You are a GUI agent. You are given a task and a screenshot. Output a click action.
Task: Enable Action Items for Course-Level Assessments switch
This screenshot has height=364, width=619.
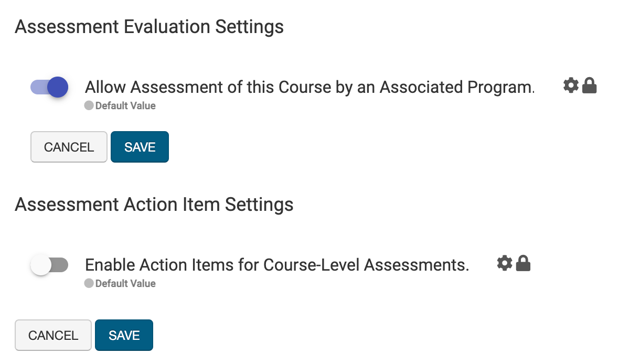click(x=49, y=265)
